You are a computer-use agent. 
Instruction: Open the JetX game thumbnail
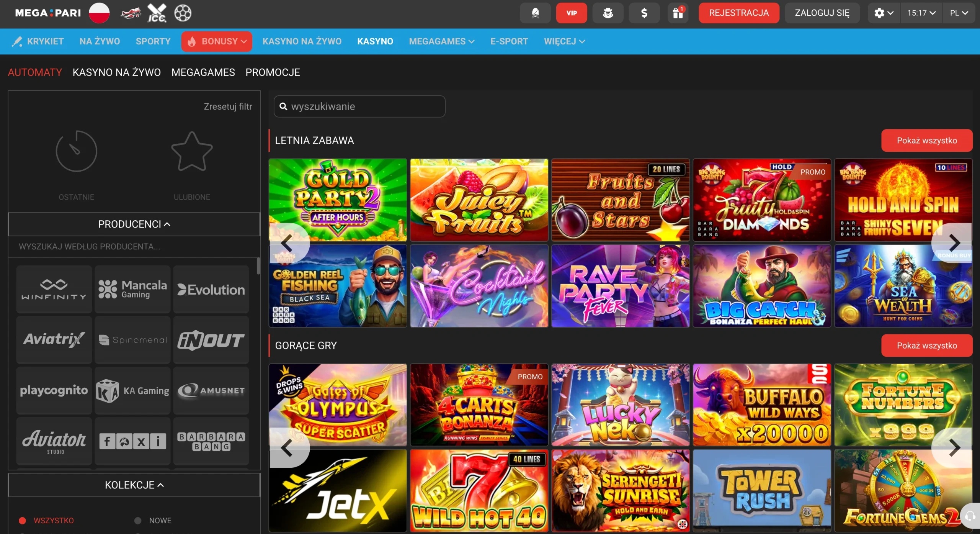[338, 491]
